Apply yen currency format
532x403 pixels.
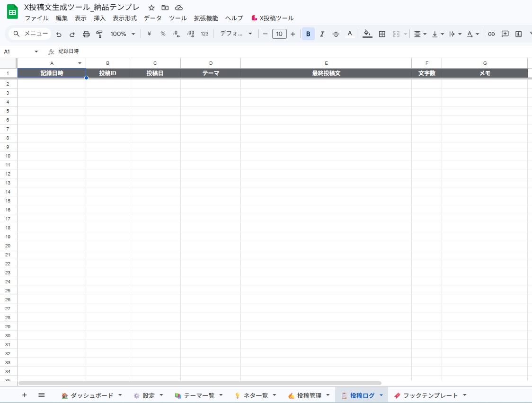[149, 34]
